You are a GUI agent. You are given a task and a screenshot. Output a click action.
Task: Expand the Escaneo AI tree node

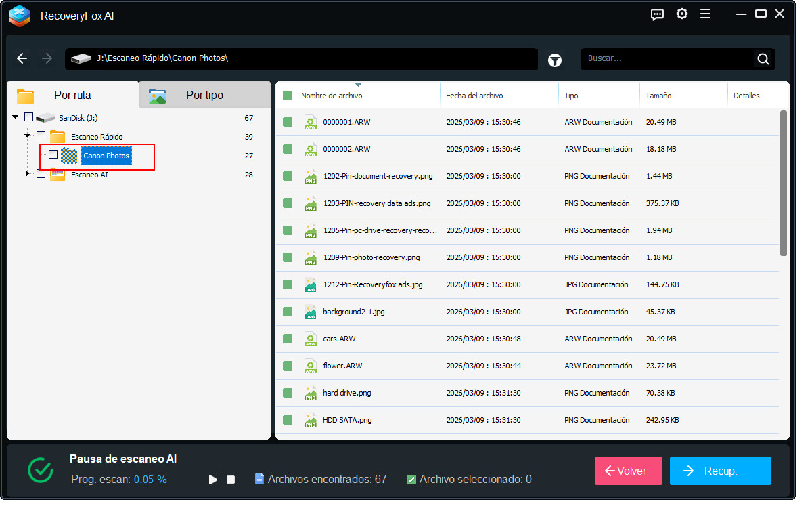(28, 175)
